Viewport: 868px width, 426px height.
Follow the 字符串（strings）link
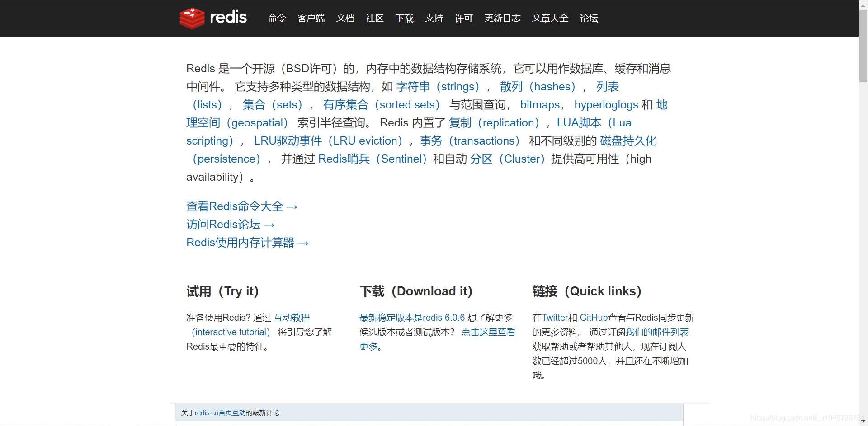coord(438,86)
